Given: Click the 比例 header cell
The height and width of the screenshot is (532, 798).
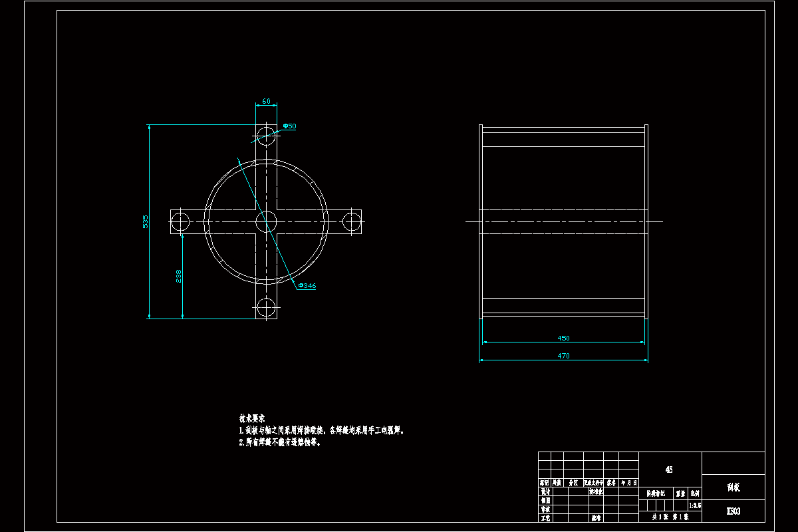Looking at the screenshot, I should 695,493.
